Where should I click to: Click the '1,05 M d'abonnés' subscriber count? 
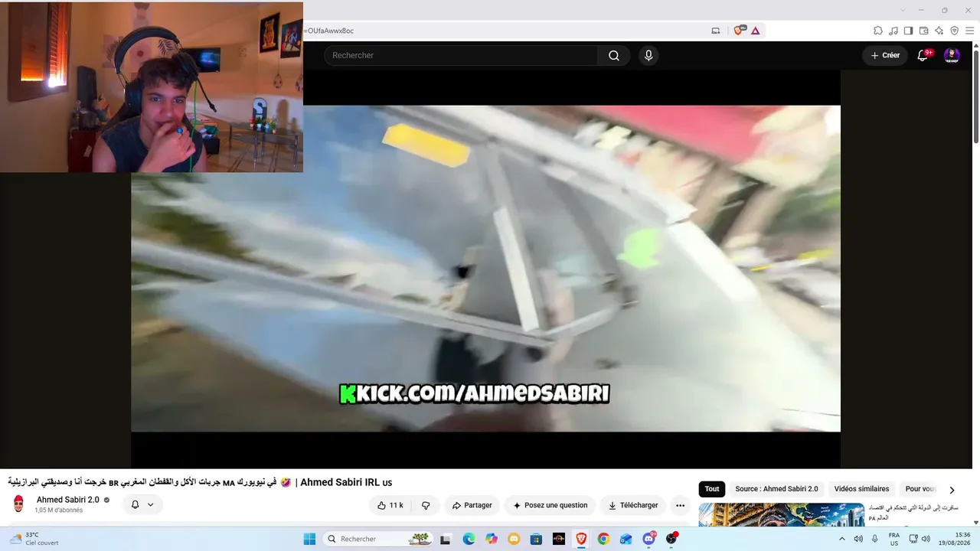58,510
